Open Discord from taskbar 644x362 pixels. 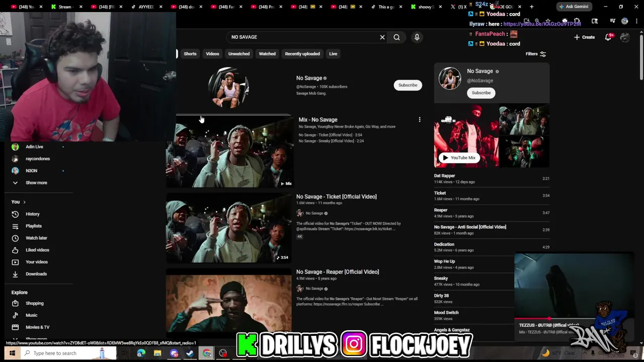click(x=174, y=353)
